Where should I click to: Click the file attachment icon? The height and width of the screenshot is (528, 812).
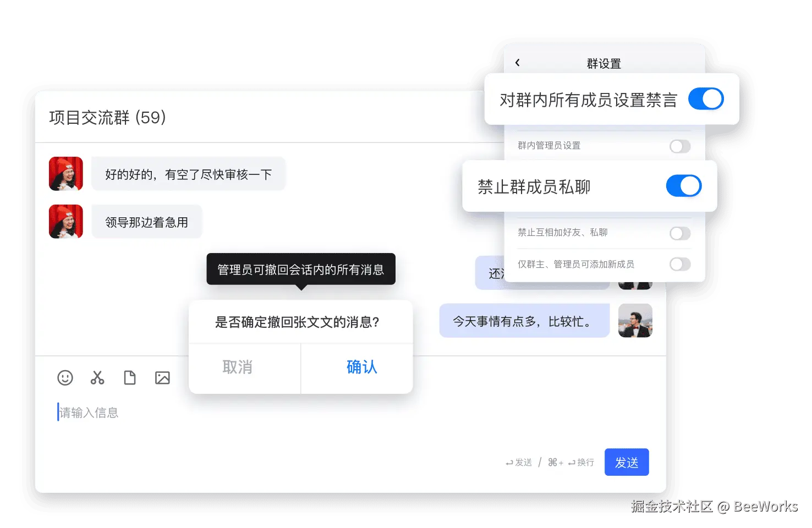pos(130,378)
